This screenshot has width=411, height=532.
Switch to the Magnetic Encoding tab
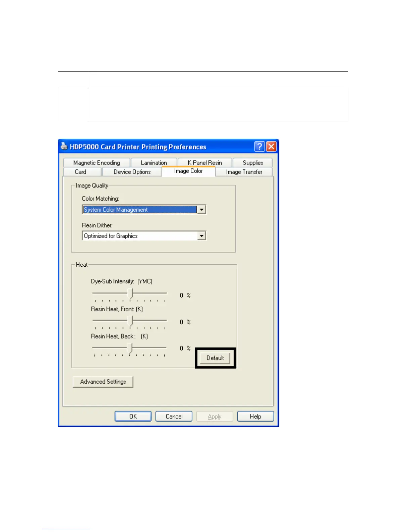click(96, 163)
